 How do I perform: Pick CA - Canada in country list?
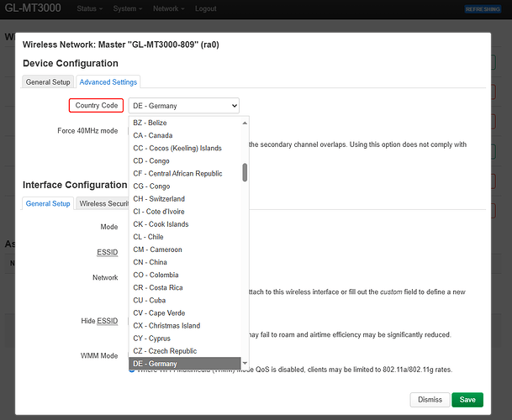click(x=153, y=135)
